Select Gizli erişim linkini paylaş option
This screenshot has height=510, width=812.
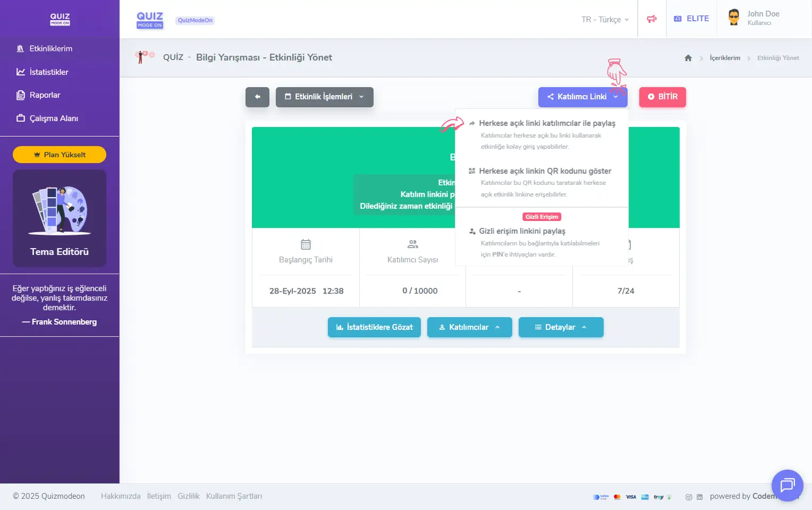coord(522,231)
